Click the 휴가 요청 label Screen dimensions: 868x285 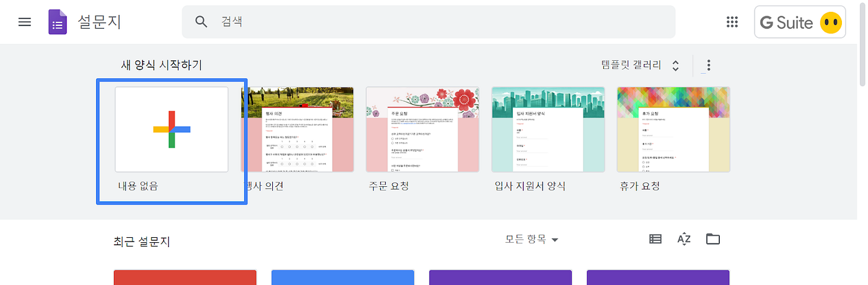point(640,186)
